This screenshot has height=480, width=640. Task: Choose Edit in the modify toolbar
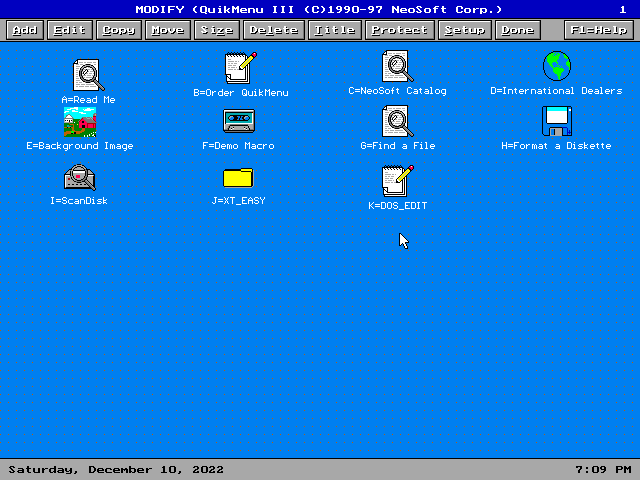69,30
